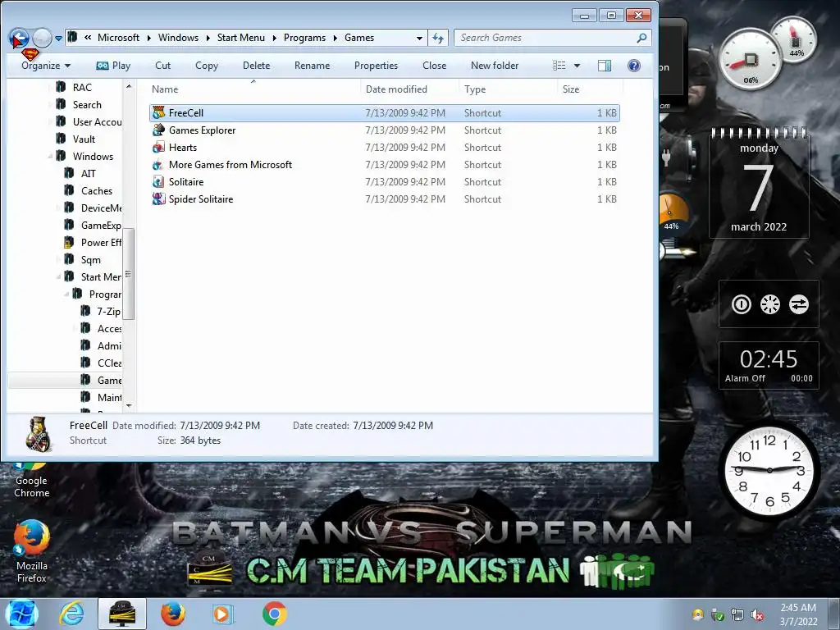Select the Spider Solitaire shortcut icon

tap(158, 199)
